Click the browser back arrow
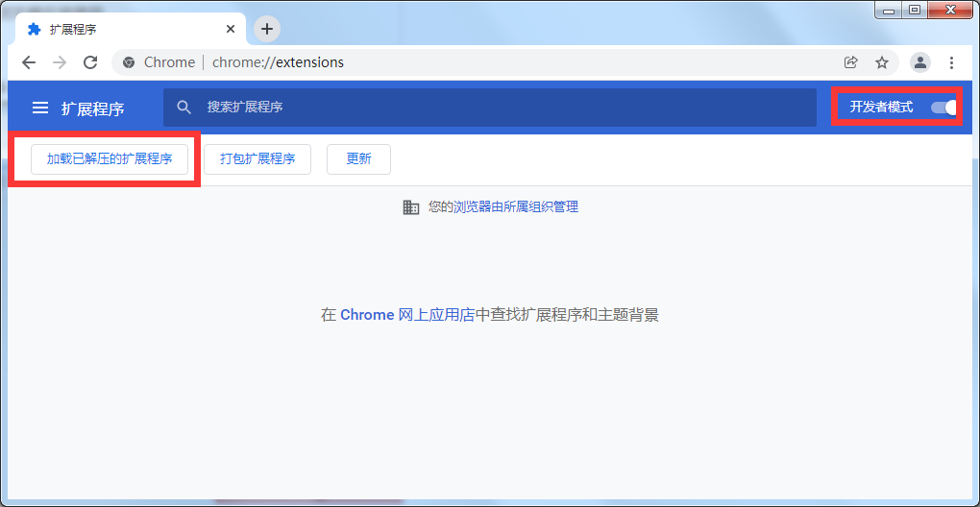Screen dimensions: 980x507 click(29, 62)
